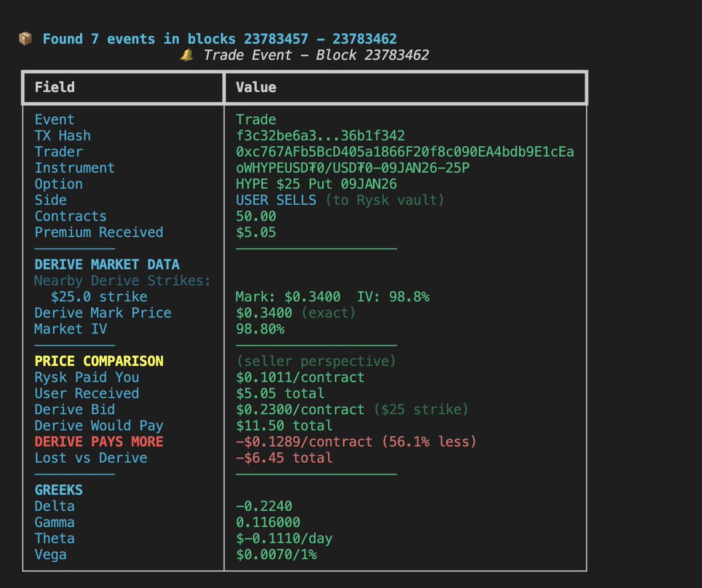Image resolution: width=702 pixels, height=588 pixels.
Task: Click the 'Side' field label
Action: pyautogui.click(x=50, y=200)
